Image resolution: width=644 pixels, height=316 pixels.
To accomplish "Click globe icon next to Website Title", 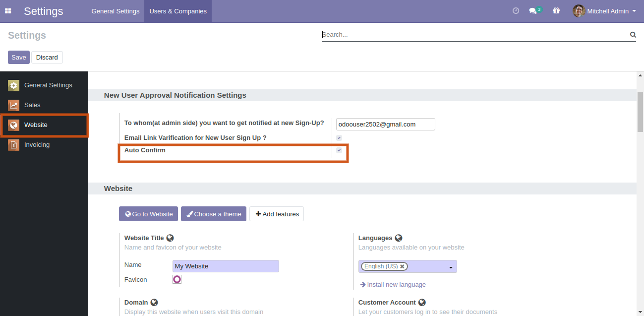I will [170, 238].
